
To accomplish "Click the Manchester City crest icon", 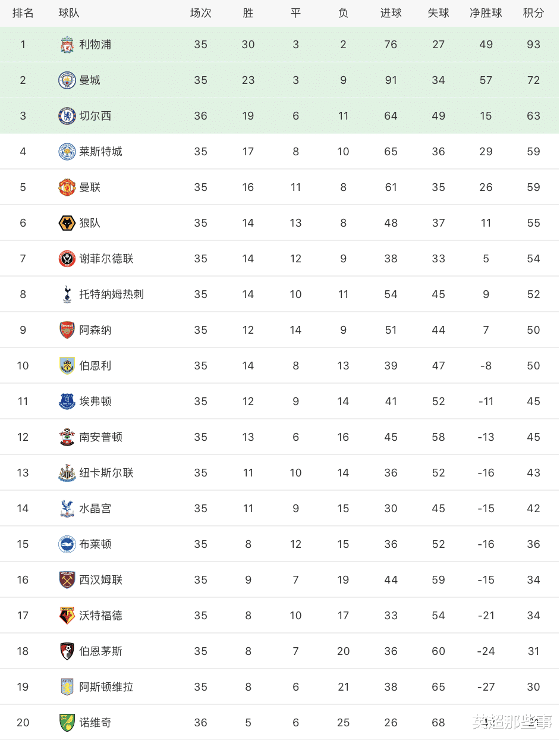I will (x=67, y=80).
